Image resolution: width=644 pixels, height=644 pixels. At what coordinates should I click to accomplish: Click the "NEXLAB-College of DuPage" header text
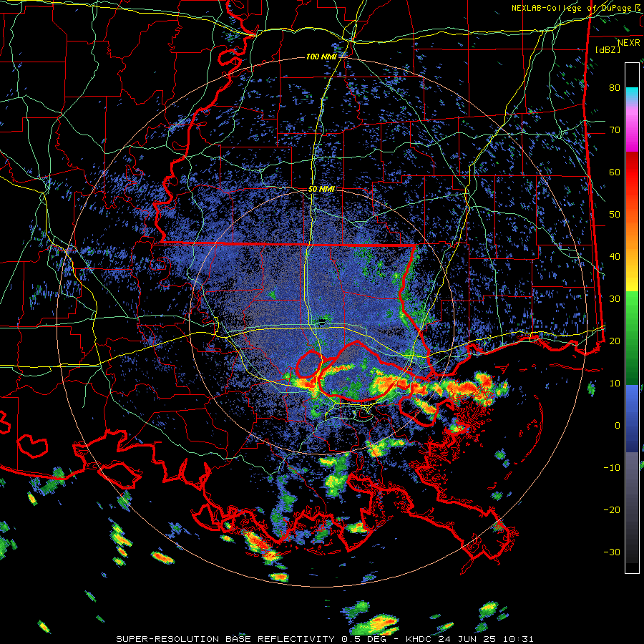tap(572, 8)
